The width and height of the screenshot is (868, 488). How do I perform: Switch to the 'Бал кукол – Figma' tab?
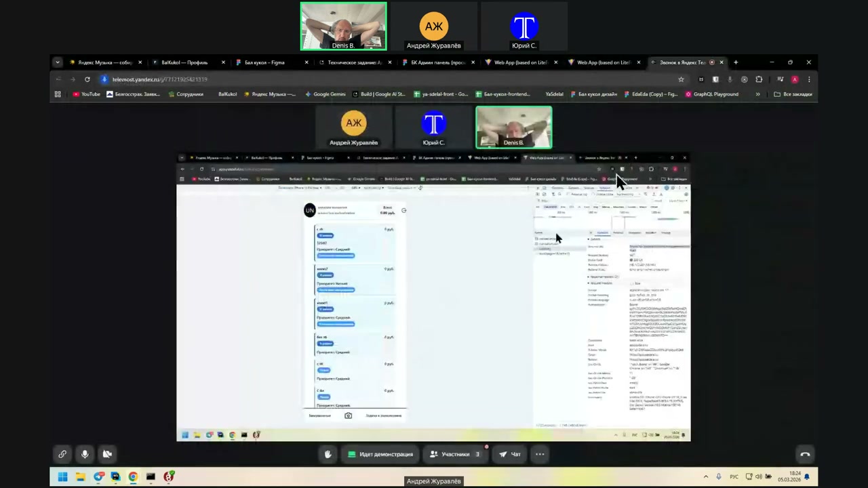point(264,62)
